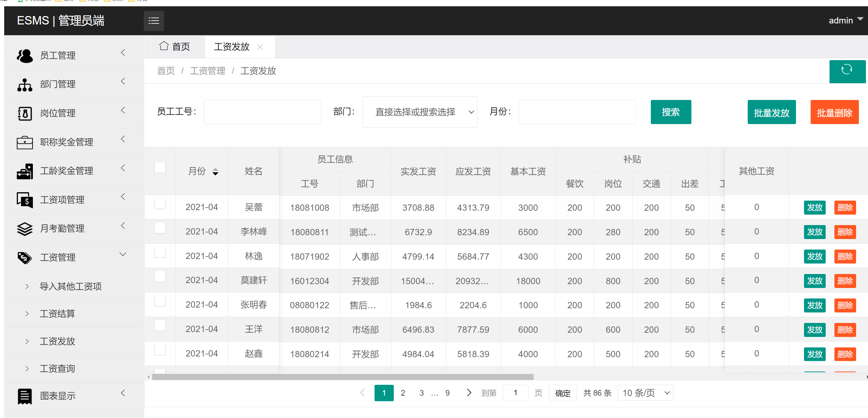Click the 员工管理 people icon
The image size is (868, 418).
coord(24,56)
